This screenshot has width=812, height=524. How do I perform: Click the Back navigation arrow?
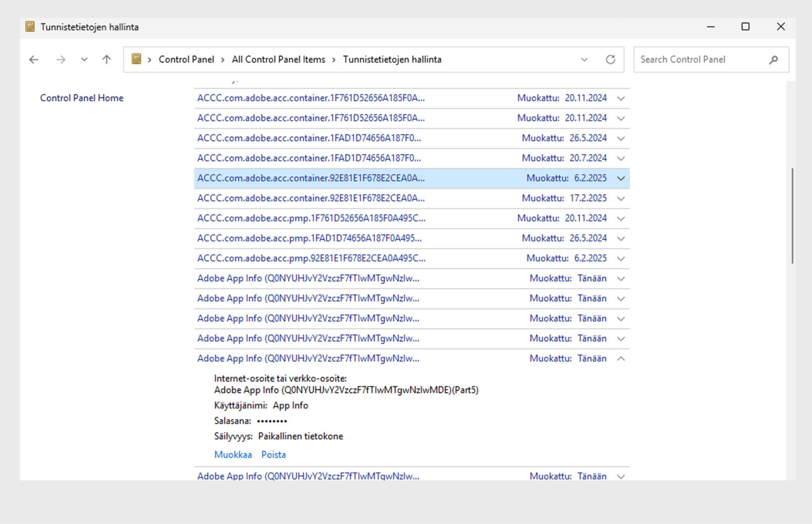34,60
